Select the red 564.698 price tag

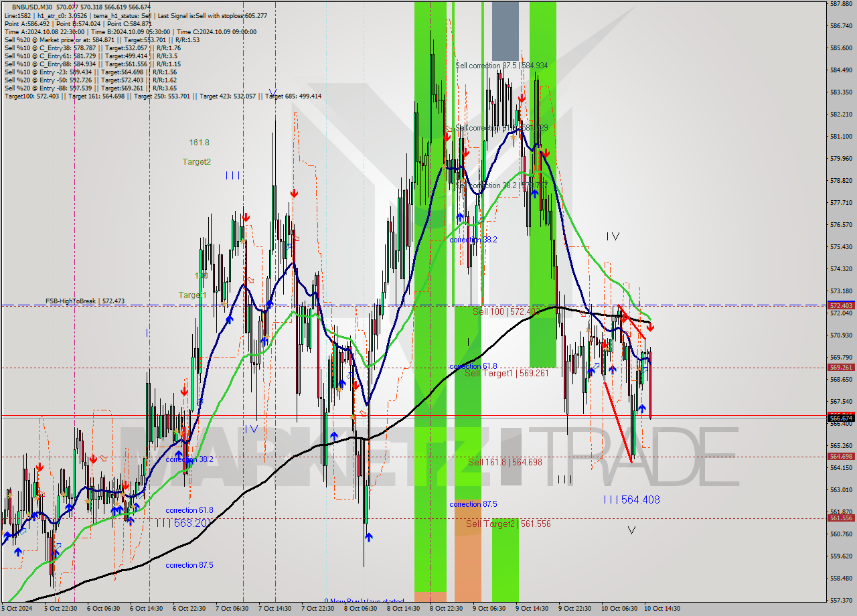[x=841, y=457]
